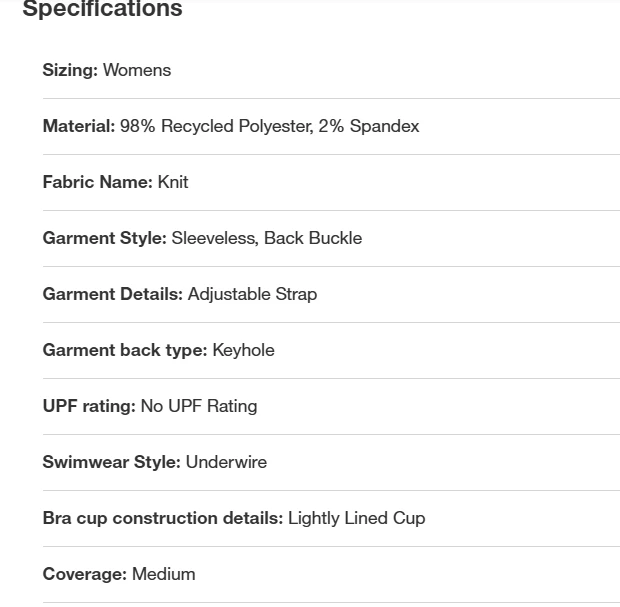Click the UPF rating label
This screenshot has height=607, width=620.
pos(88,406)
